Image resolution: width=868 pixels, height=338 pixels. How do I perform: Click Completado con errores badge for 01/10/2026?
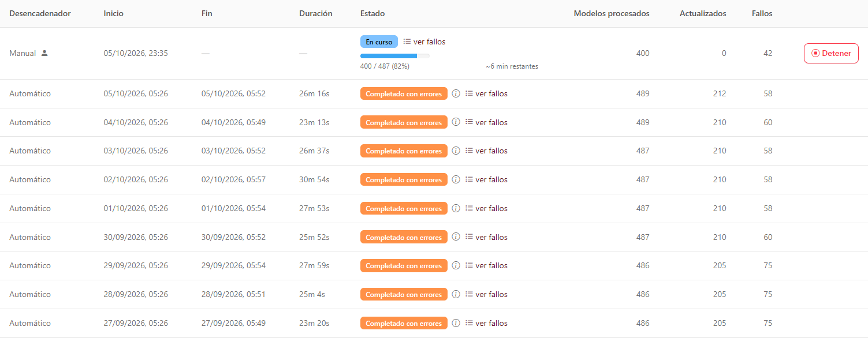pos(404,208)
